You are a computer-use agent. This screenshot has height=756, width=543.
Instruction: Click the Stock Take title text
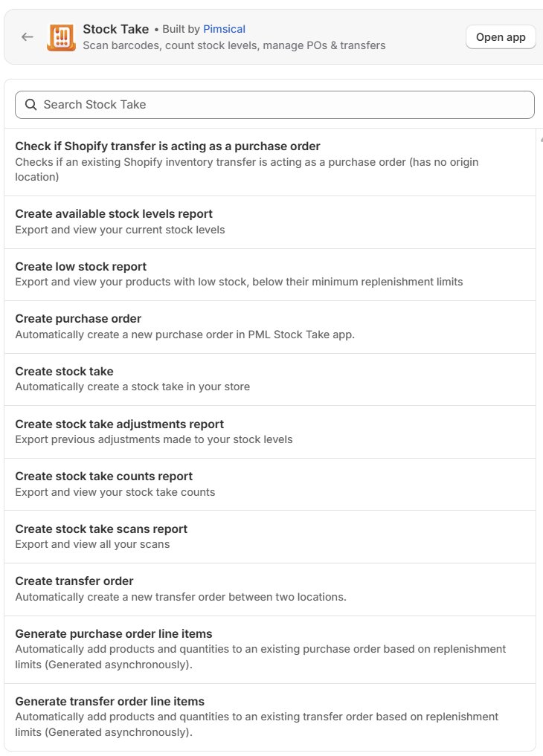116,29
